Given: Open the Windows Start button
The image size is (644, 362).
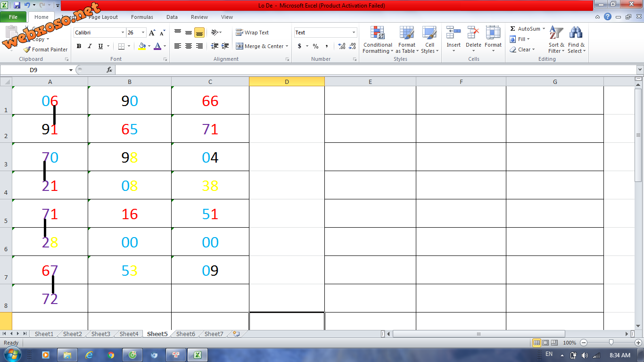Looking at the screenshot, I should tap(12, 355).
